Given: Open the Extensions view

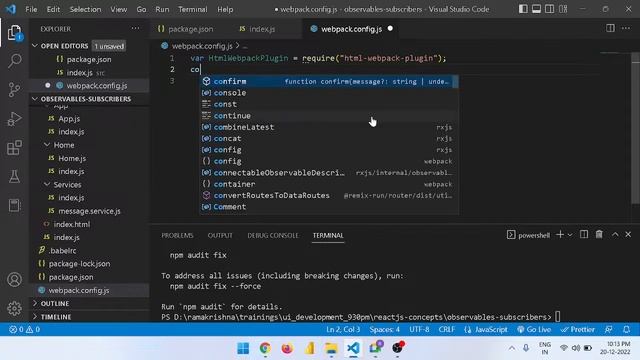Looking at the screenshot, I should click(14, 148).
